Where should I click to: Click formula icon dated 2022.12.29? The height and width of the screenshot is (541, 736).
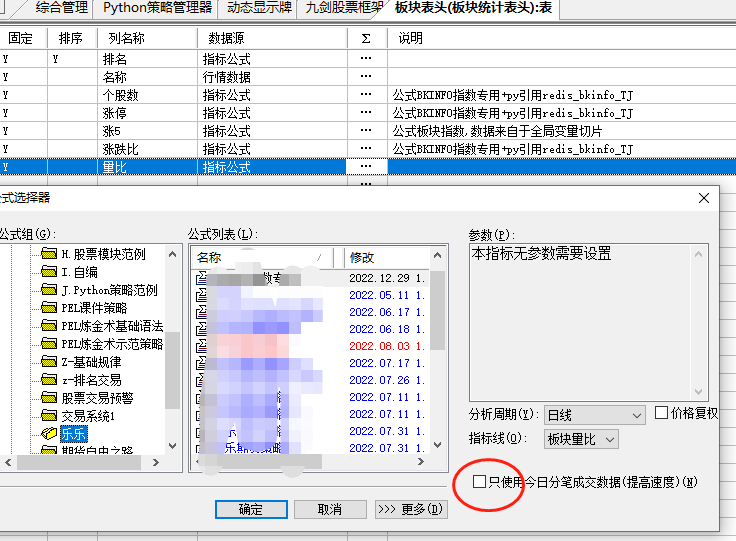(201, 278)
